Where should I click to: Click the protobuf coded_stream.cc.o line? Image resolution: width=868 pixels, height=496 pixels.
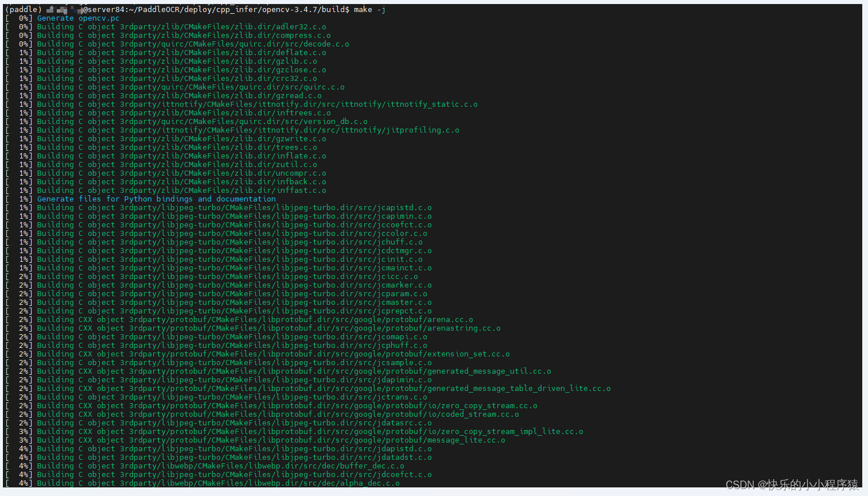point(262,414)
